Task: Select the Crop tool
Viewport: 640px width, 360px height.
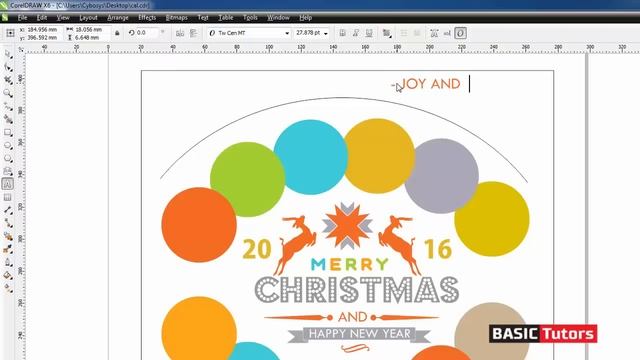Action: [8, 80]
